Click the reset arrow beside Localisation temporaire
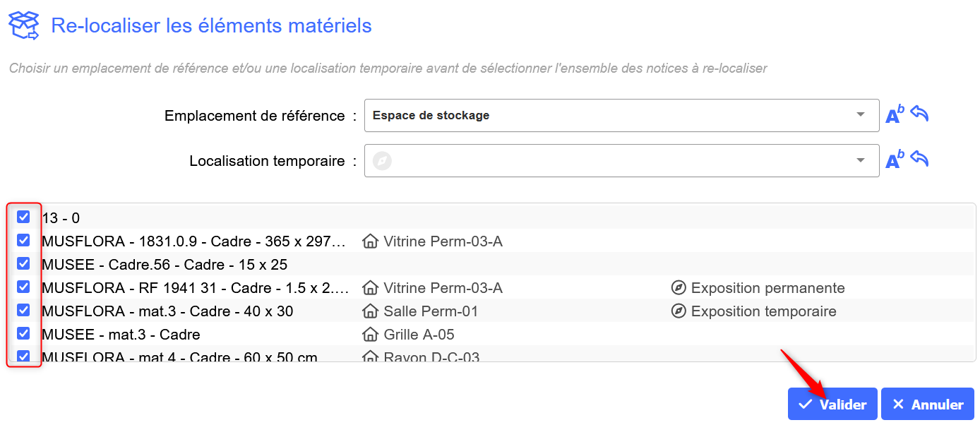 (x=919, y=159)
